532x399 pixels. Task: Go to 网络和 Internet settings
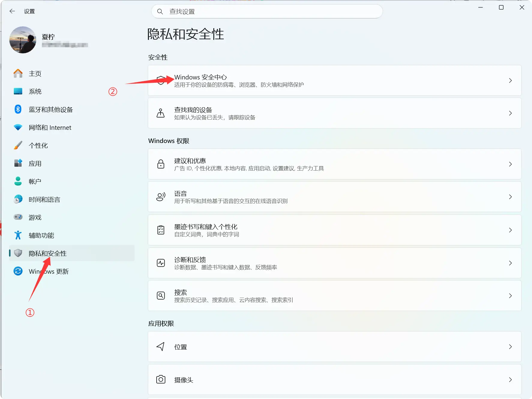coord(50,127)
